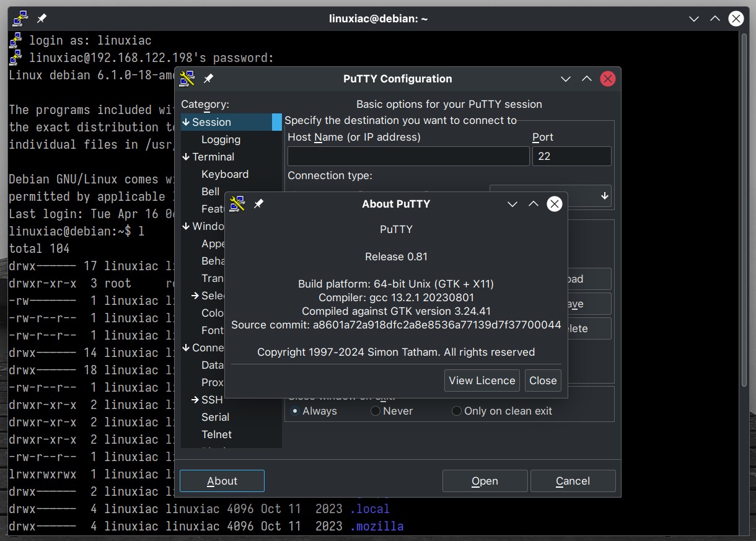Click the Compiler: gcc 13.2.1 line
756x541 pixels.
(x=396, y=297)
